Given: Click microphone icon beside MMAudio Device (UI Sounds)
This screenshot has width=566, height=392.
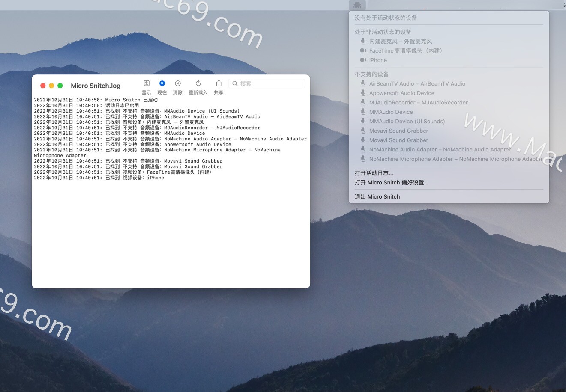Looking at the screenshot, I should pyautogui.click(x=363, y=121).
